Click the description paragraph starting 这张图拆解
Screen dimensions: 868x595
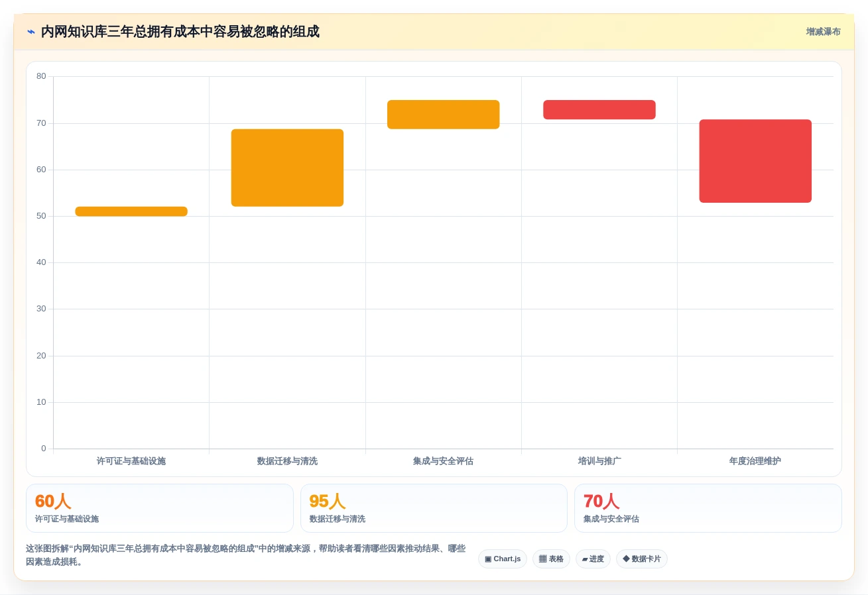click(x=245, y=555)
